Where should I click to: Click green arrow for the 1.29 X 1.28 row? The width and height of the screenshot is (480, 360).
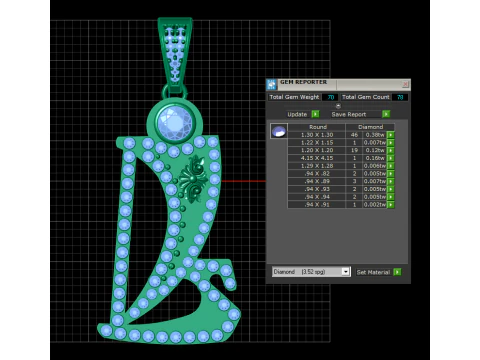point(391,166)
